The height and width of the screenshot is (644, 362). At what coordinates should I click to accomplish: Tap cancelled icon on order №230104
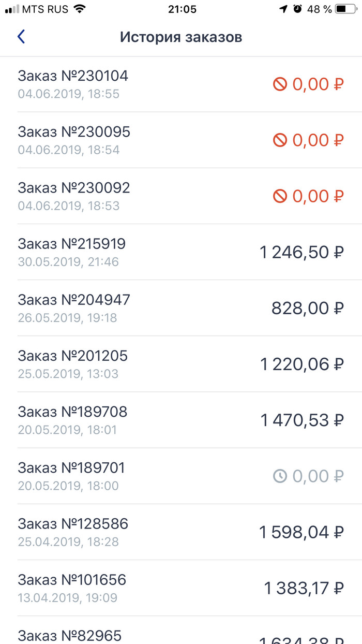[x=280, y=84]
